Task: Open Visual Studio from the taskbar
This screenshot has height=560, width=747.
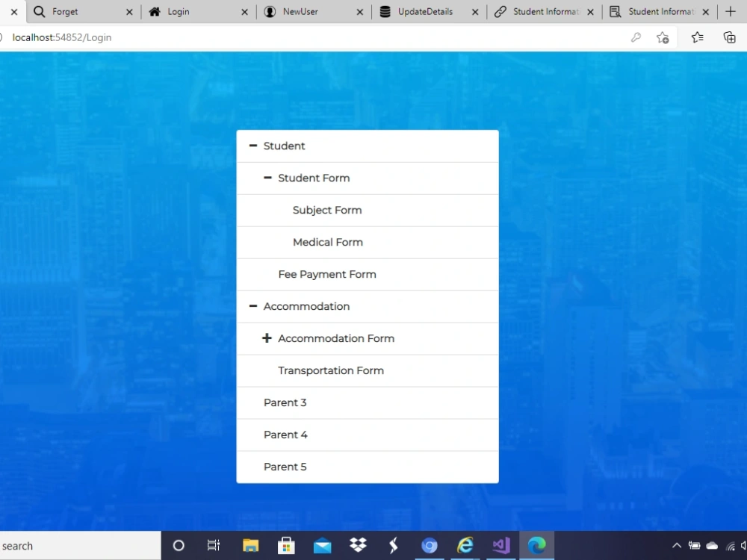Action: pos(501,545)
